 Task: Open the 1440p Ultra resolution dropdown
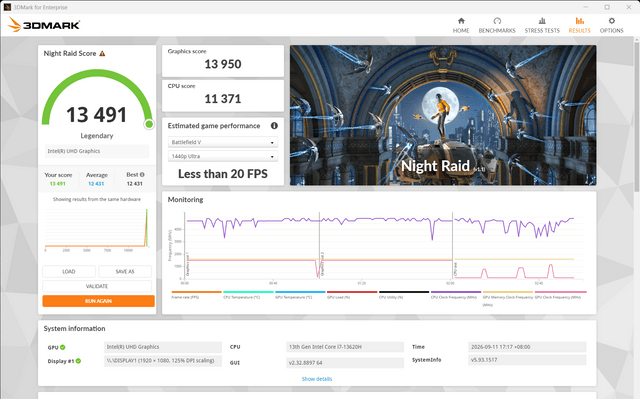point(223,156)
